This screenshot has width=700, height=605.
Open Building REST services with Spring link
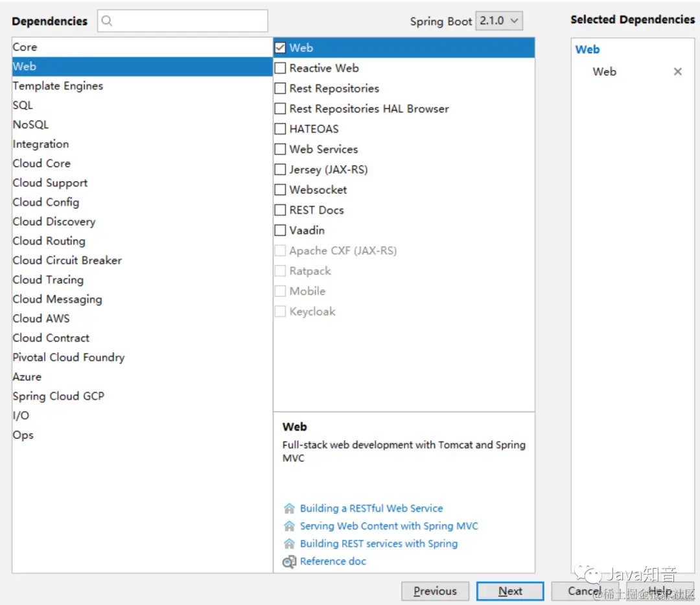(379, 543)
